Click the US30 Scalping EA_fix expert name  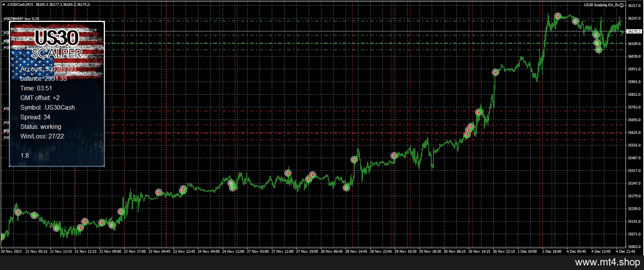point(601,5)
